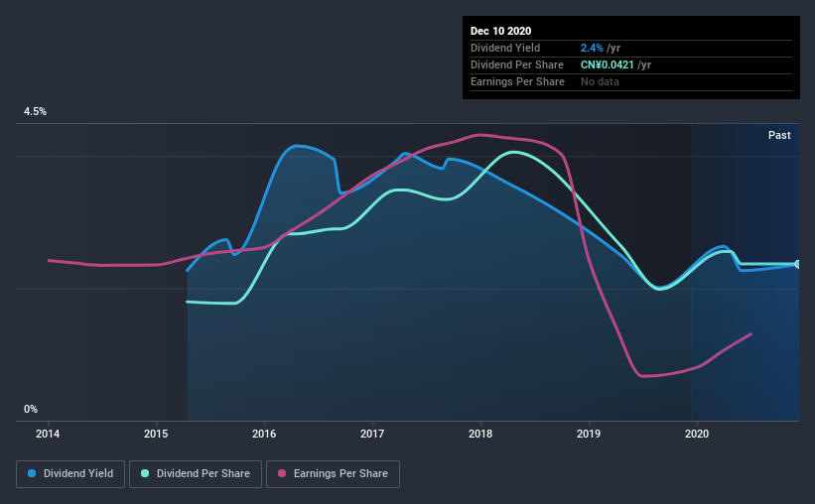This screenshot has width=815, height=504.
Task: Click the 2020 x-axis label
Action: tap(697, 434)
